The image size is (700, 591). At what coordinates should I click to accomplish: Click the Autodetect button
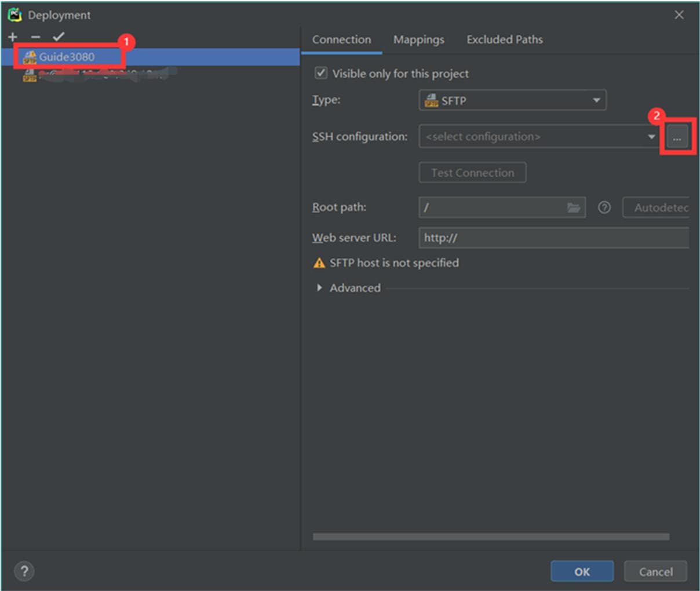coord(657,207)
